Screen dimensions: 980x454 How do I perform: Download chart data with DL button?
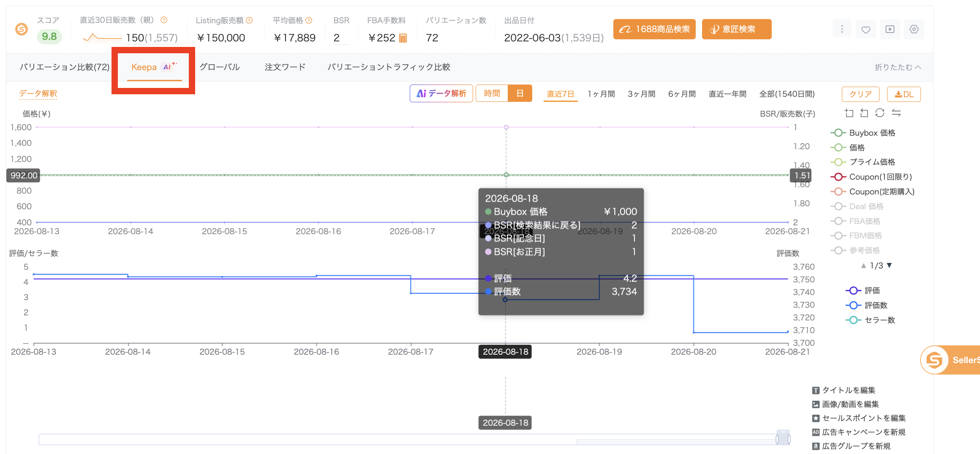pyautogui.click(x=904, y=94)
